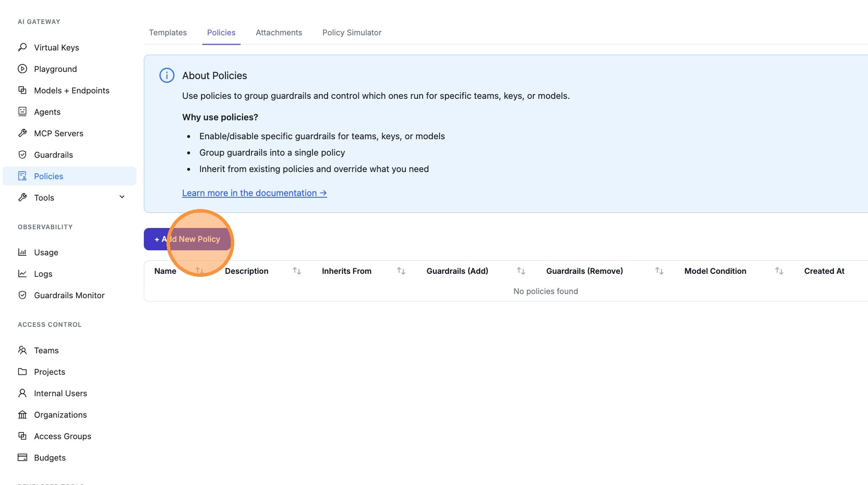This screenshot has height=485, width=868.
Task: Open Learn more in the documentation link
Action: 254,193
